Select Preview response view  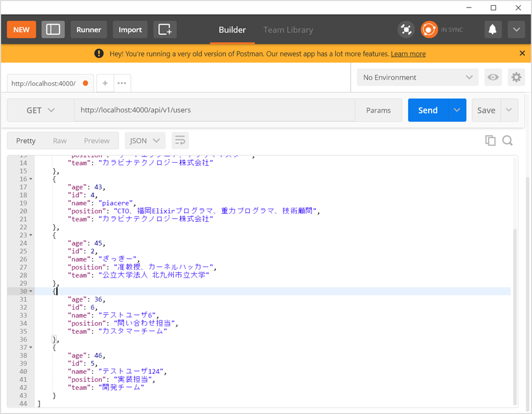pyautogui.click(x=97, y=141)
